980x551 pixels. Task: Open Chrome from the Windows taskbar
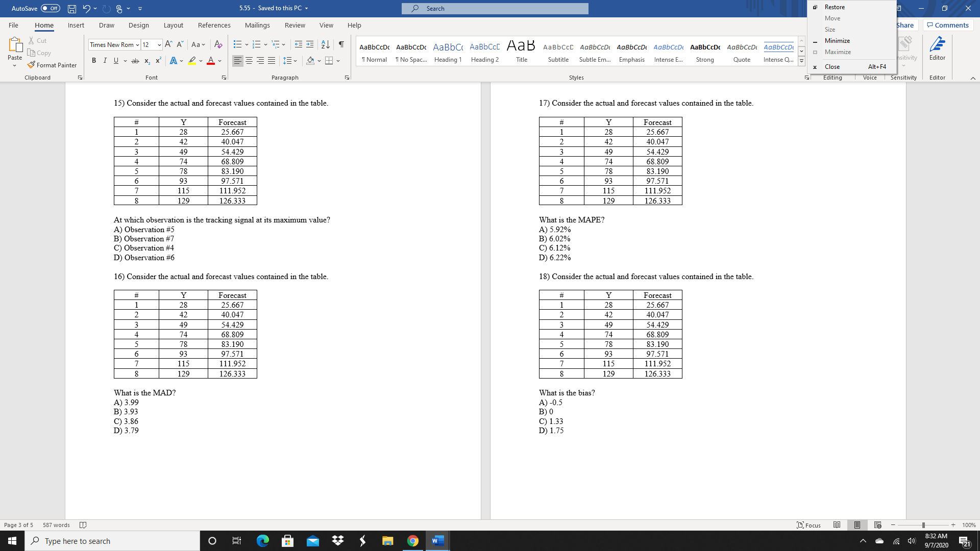(413, 541)
